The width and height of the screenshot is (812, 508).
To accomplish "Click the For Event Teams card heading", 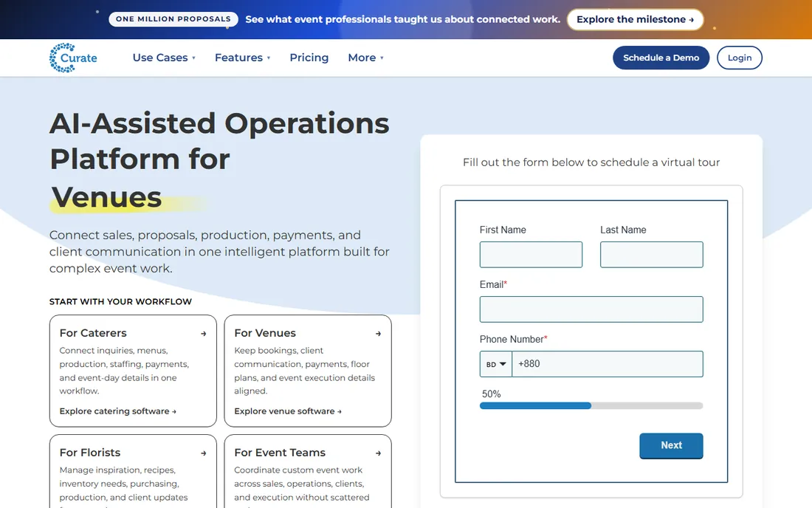I will point(280,453).
